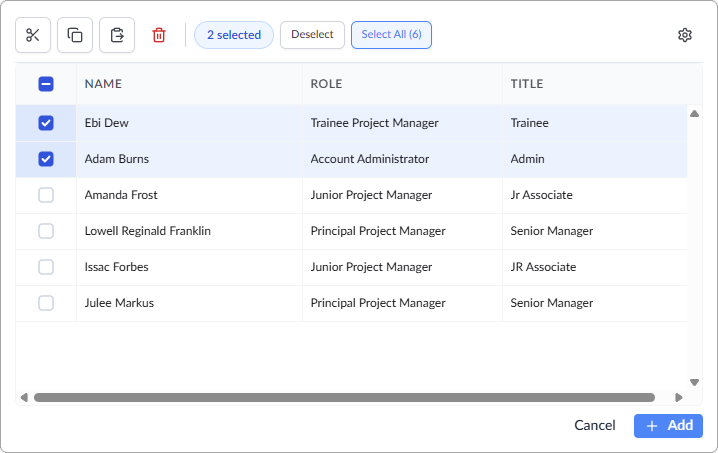Viewport: 718px width, 453px height.
Task: Click the Issac Forbes name cell
Action: 189,267
